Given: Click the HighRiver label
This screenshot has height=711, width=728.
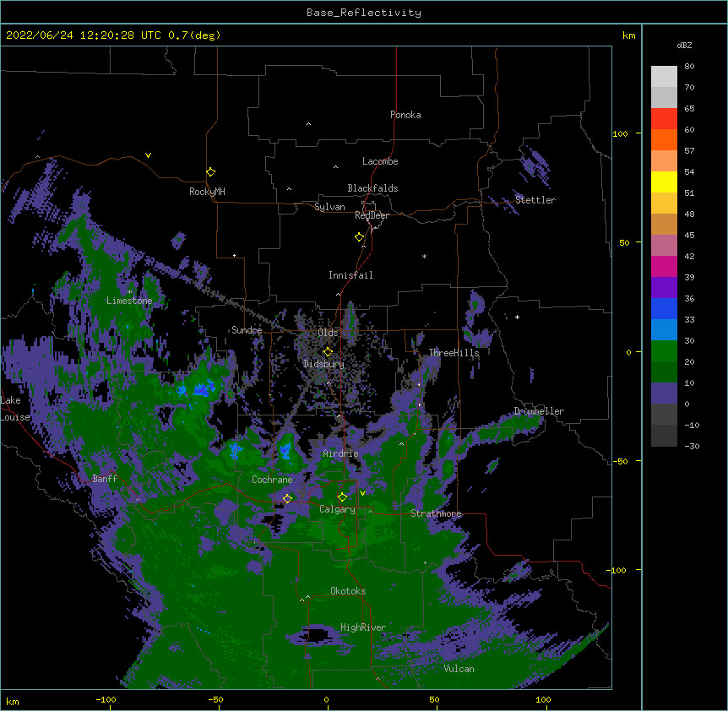Looking at the screenshot, I should 363,627.
